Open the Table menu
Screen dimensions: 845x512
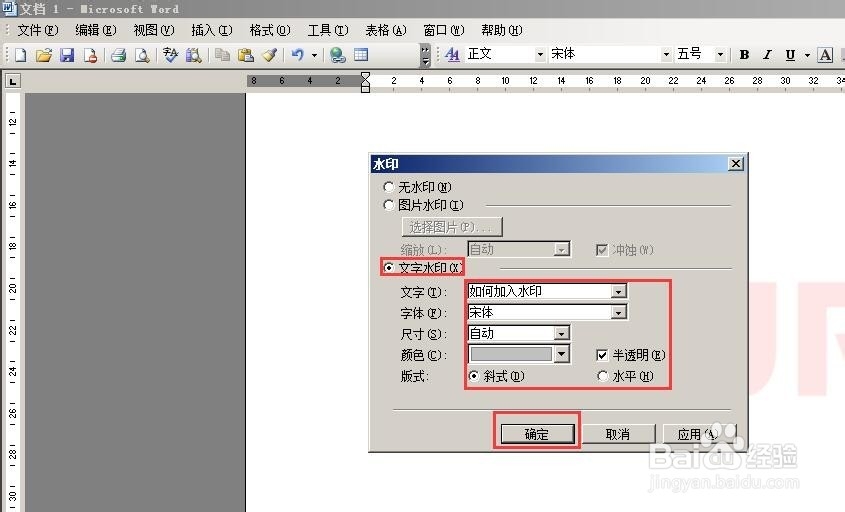[x=385, y=30]
